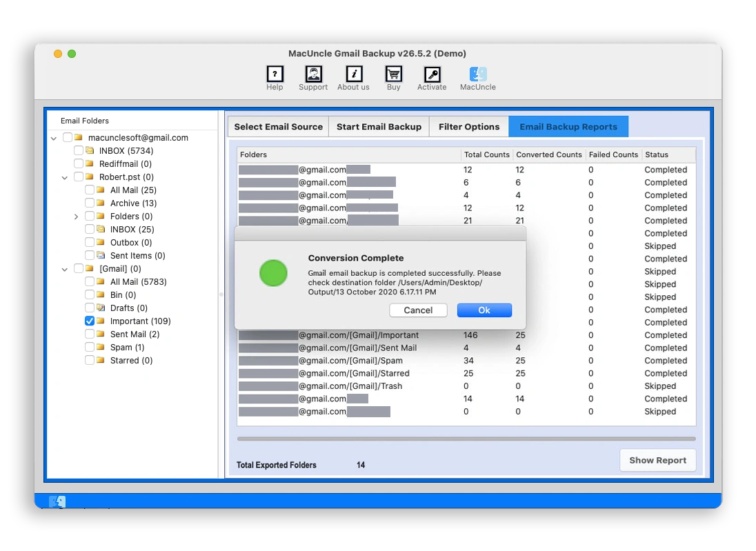Check the Robert.pst (0) checkbox

pos(79,177)
